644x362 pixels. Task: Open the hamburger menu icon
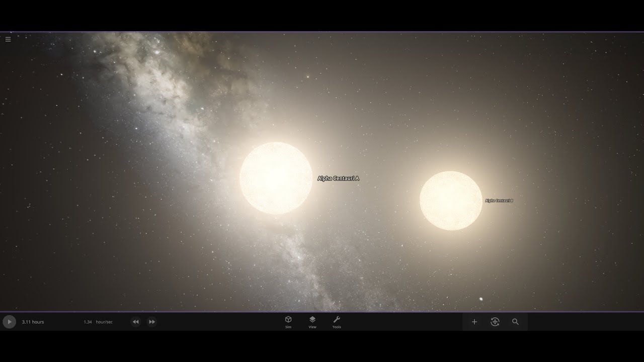pyautogui.click(x=8, y=39)
